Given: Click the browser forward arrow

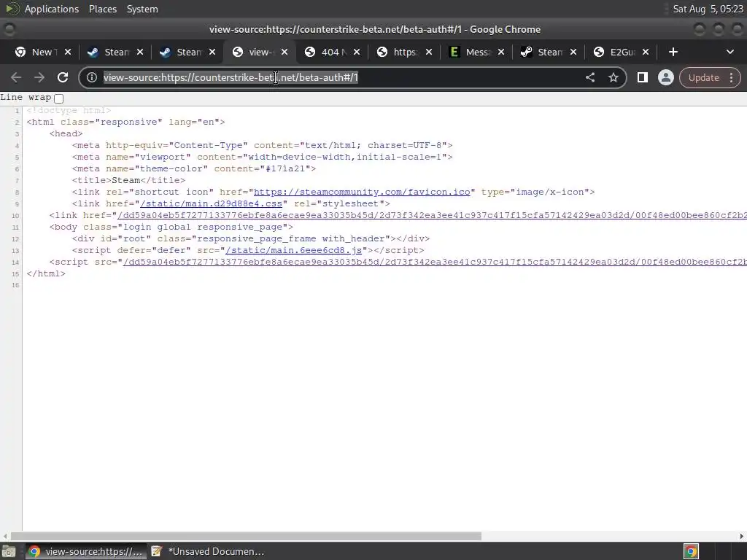Looking at the screenshot, I should point(39,77).
